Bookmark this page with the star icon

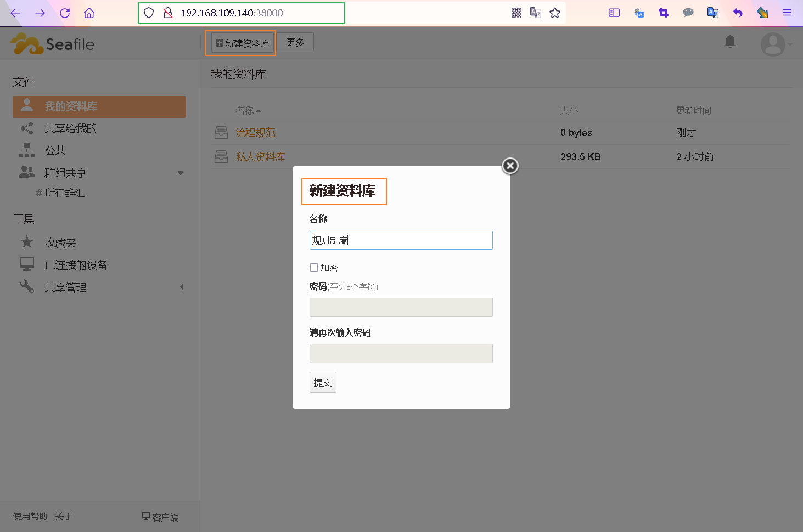(555, 13)
